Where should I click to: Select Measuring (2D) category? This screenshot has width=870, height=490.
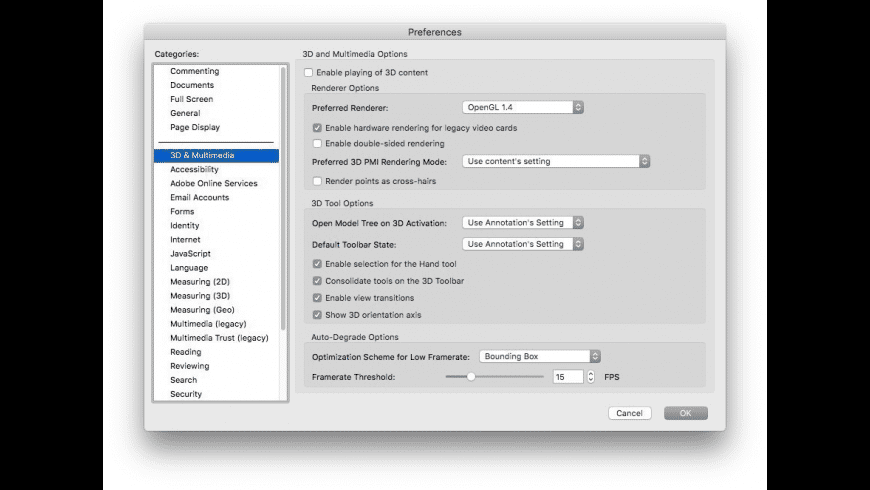(200, 282)
